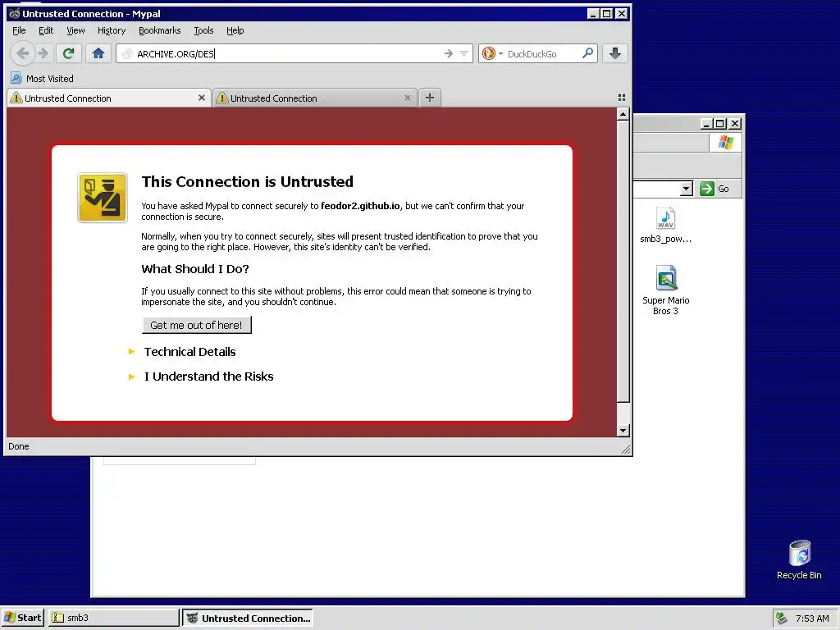
Task: Open the Bookmarks menu
Action: (160, 30)
